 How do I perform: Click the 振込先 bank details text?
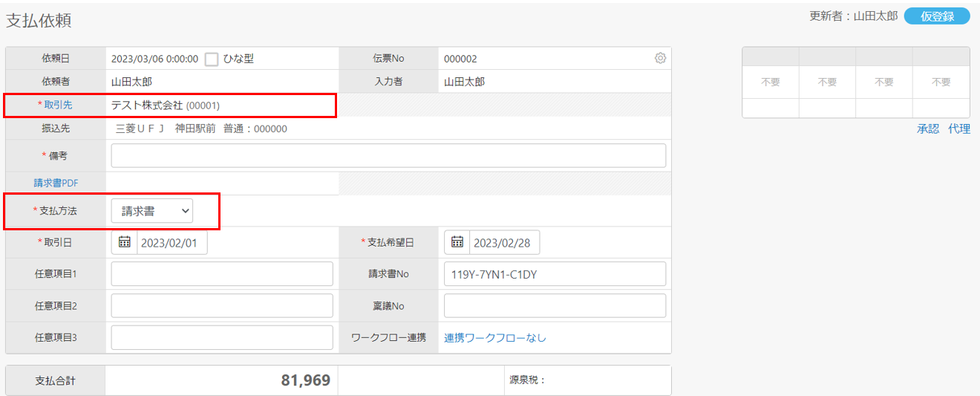coord(201,129)
